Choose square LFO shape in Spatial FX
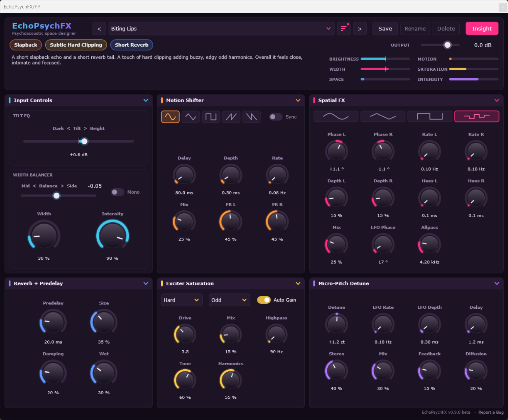508x420 pixels. [x=430, y=116]
